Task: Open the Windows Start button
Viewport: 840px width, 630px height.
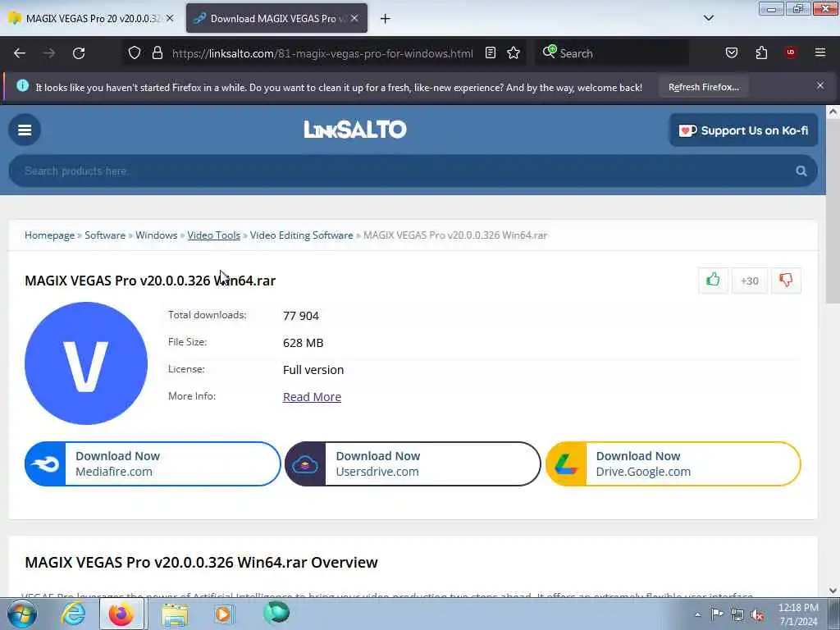Action: (21, 614)
